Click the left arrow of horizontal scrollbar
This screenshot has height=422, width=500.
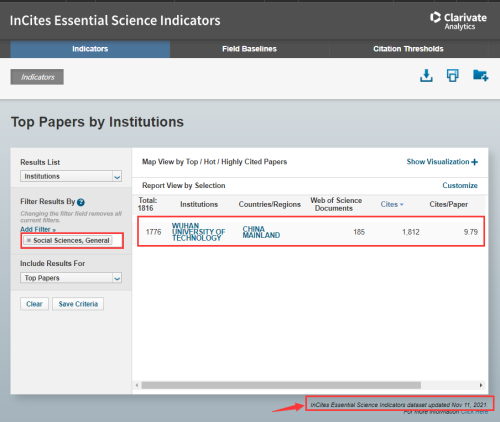tap(137, 385)
